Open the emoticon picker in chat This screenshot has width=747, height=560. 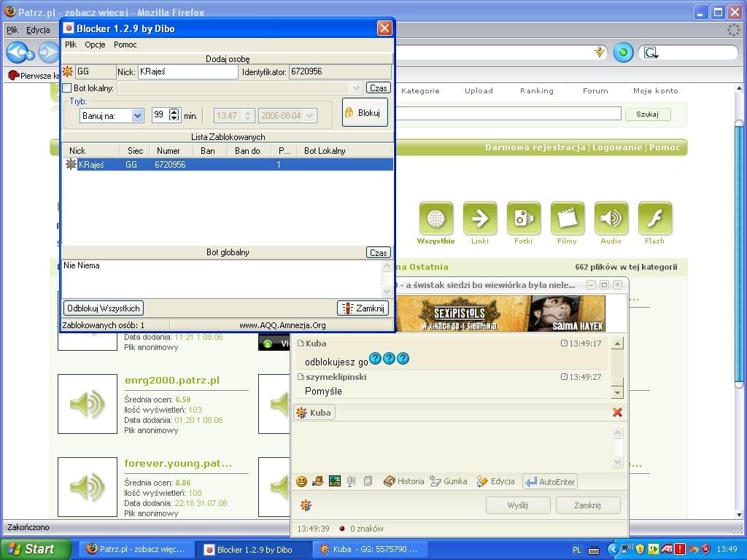pos(301,481)
